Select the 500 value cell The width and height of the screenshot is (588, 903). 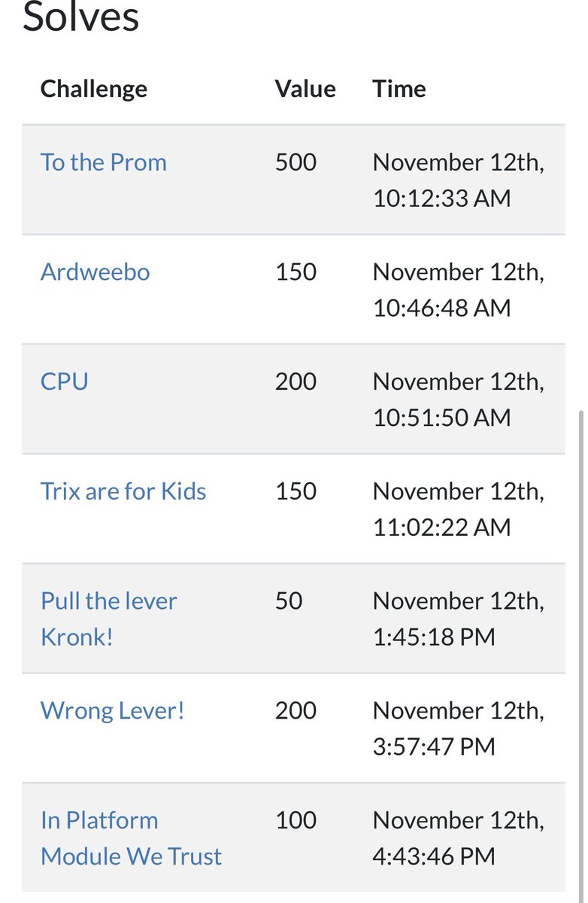(x=296, y=163)
